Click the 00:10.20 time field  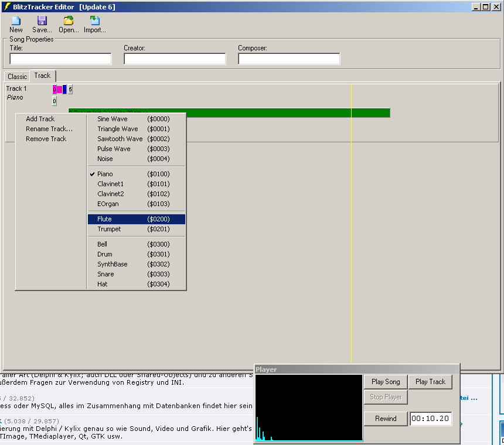pyautogui.click(x=430, y=419)
